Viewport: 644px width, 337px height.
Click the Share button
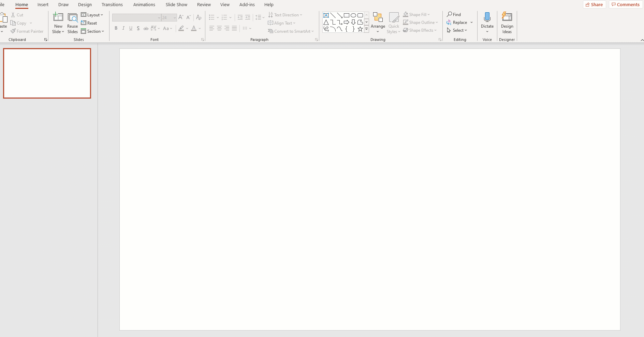594,5
